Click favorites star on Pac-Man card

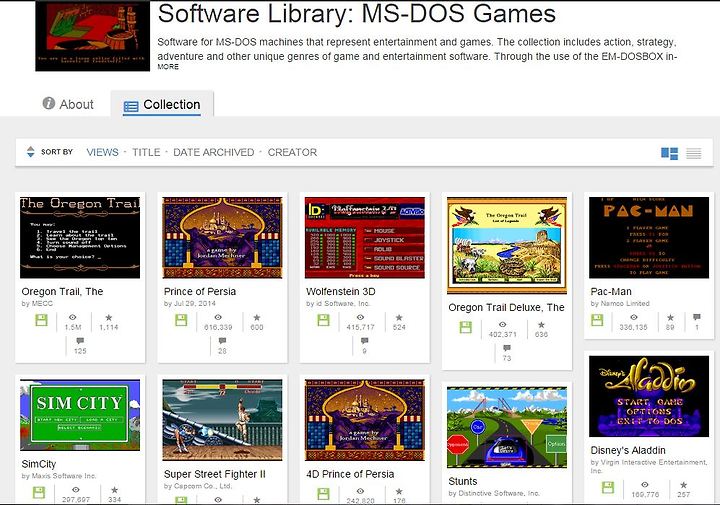pos(670,317)
